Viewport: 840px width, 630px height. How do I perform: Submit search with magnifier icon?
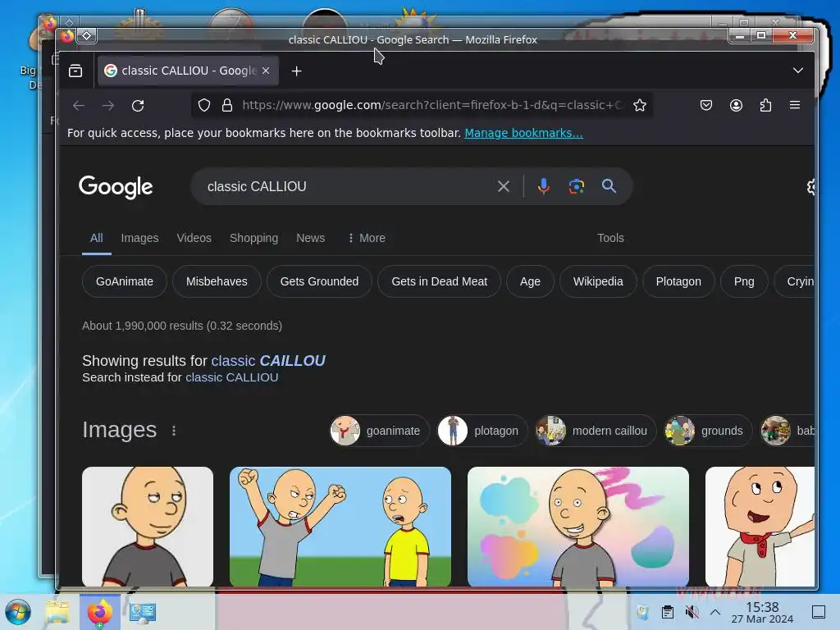(609, 186)
